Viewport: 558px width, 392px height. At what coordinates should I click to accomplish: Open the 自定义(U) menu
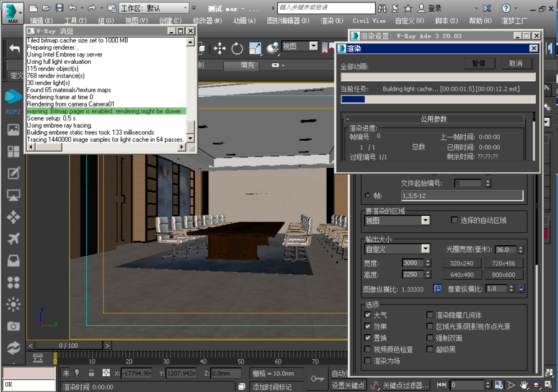(x=409, y=21)
